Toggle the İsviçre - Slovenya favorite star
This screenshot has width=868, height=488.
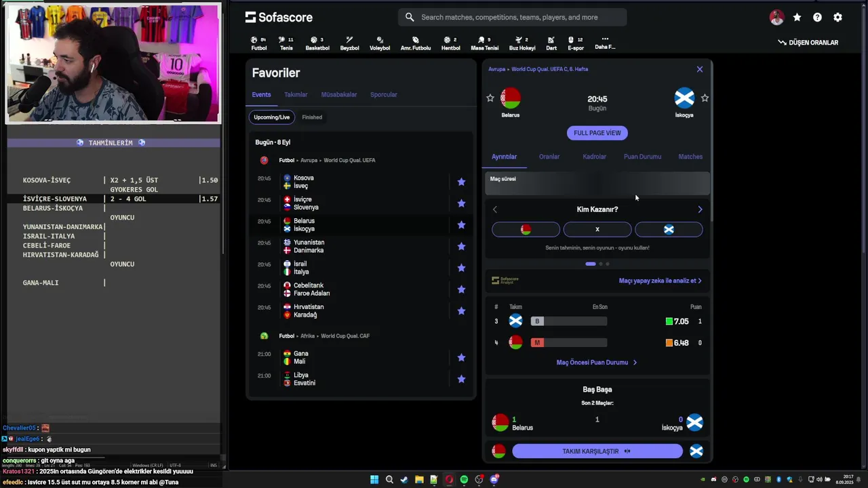click(x=461, y=203)
